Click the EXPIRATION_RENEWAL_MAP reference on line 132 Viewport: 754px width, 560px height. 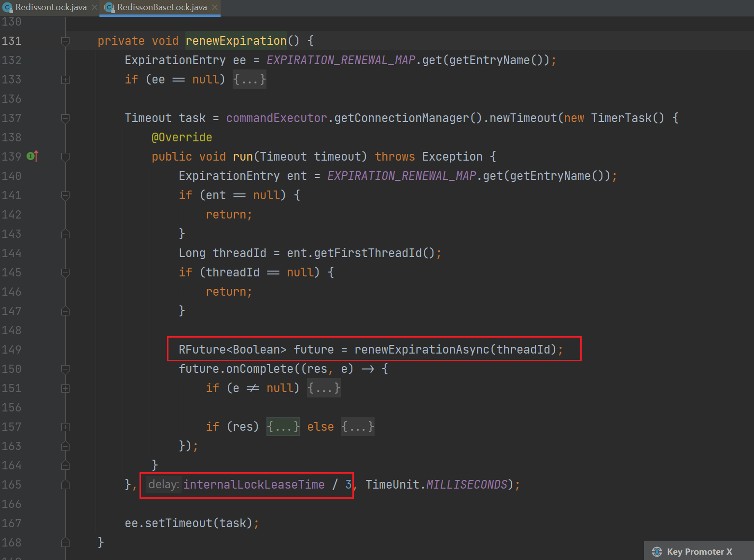coord(341,60)
